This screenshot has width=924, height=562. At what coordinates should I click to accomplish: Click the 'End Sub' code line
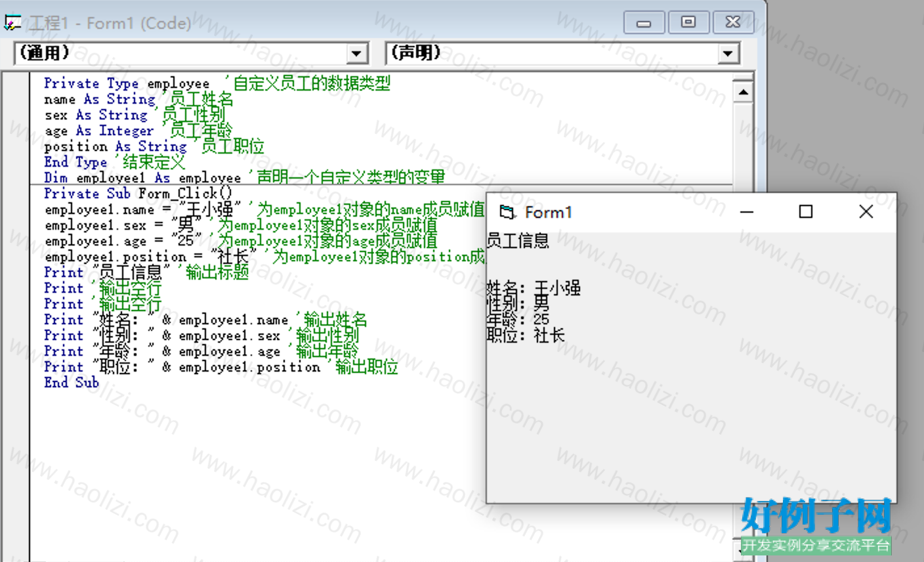click(x=72, y=383)
